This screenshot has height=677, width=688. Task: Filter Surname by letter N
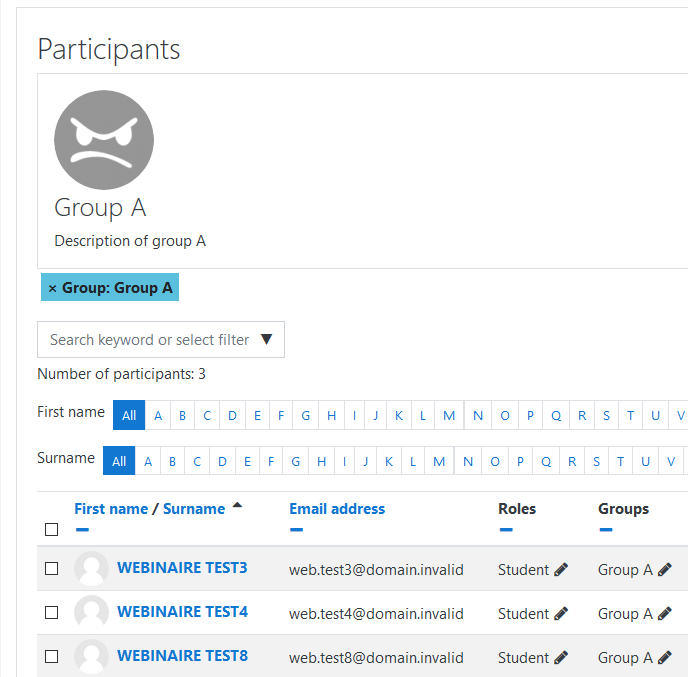pyautogui.click(x=468, y=461)
